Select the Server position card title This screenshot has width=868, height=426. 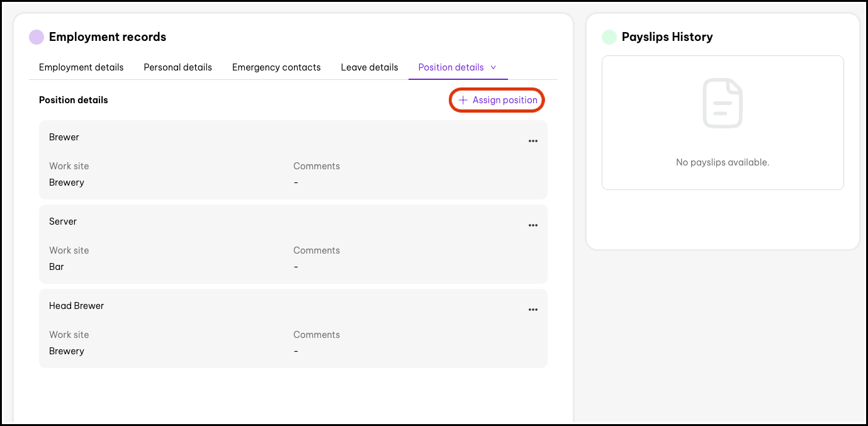(x=63, y=221)
